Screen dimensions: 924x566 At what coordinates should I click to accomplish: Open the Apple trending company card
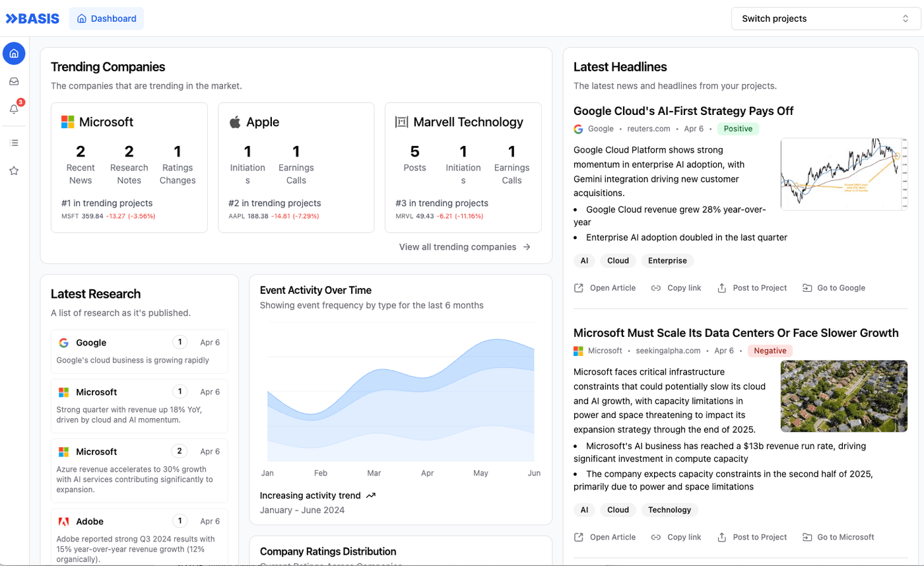pos(296,167)
